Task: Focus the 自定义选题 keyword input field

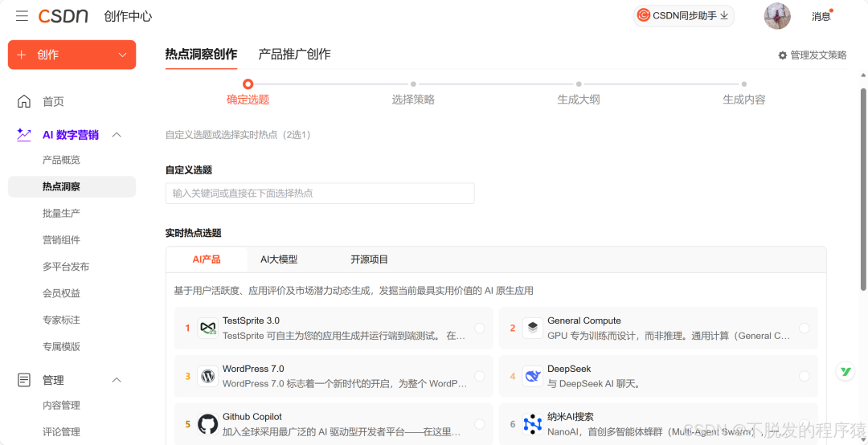Action: click(320, 193)
